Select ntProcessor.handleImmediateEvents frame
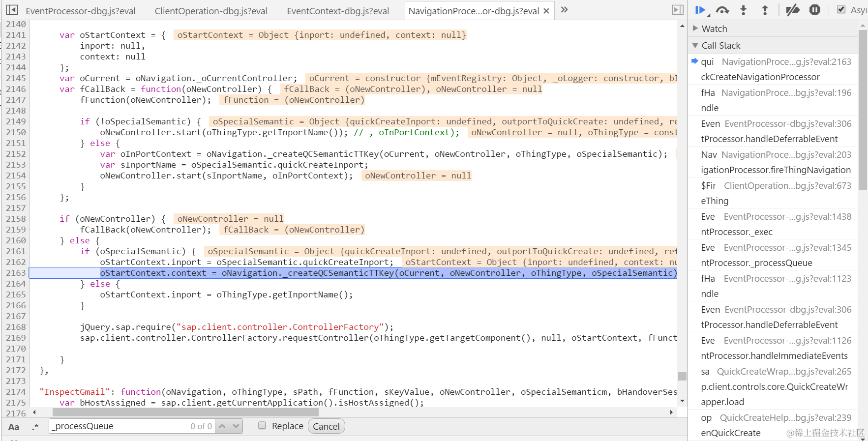Screen dimensions: 868x441 [x=773, y=348]
